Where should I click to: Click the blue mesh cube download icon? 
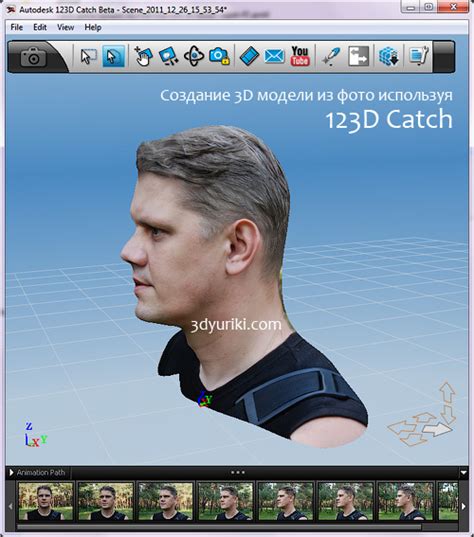(x=389, y=56)
